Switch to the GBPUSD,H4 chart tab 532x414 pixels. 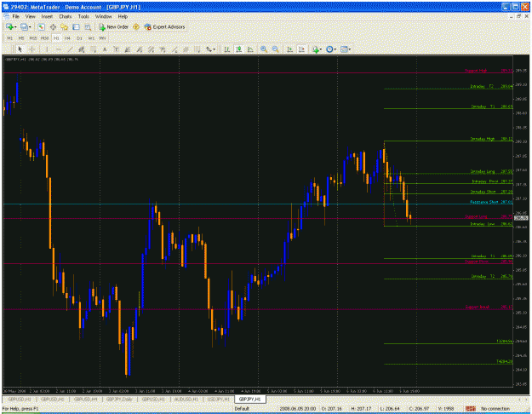click(x=85, y=400)
